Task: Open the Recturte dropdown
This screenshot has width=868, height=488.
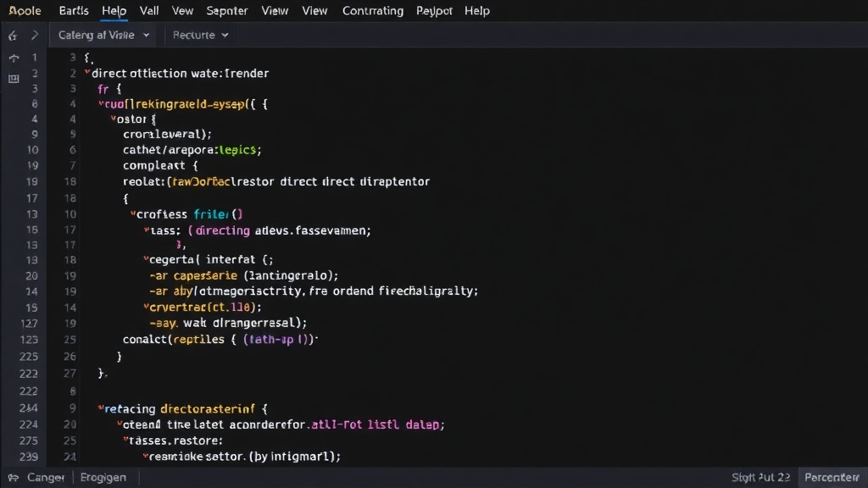Action: (200, 35)
